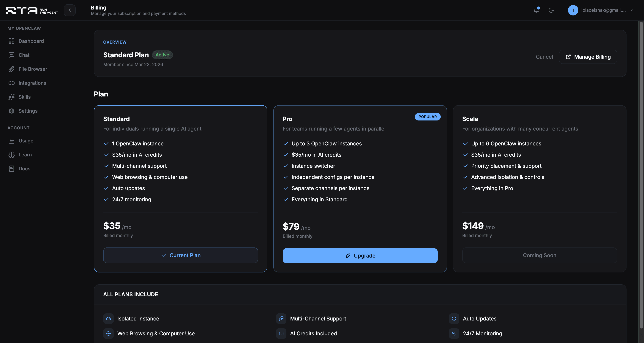The height and width of the screenshot is (343, 644).
Task: Click "Everything in Pro" in the Scale card
Action: (x=492, y=189)
